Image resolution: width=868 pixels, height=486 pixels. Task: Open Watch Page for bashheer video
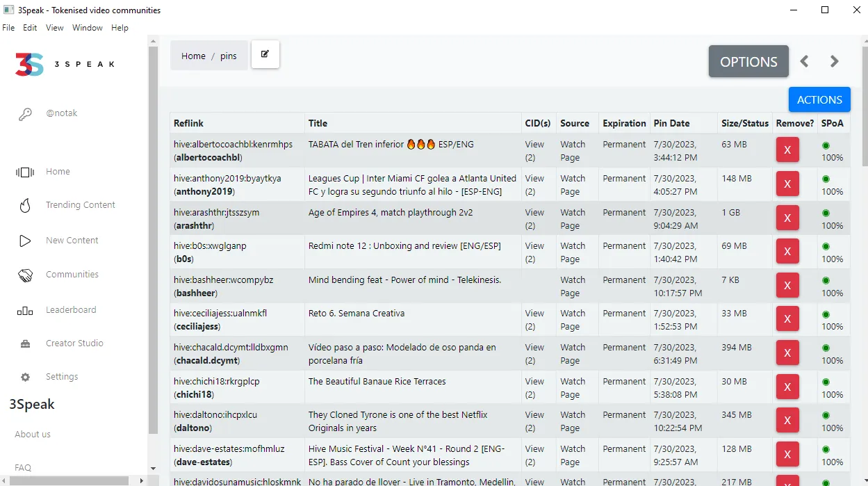(573, 286)
